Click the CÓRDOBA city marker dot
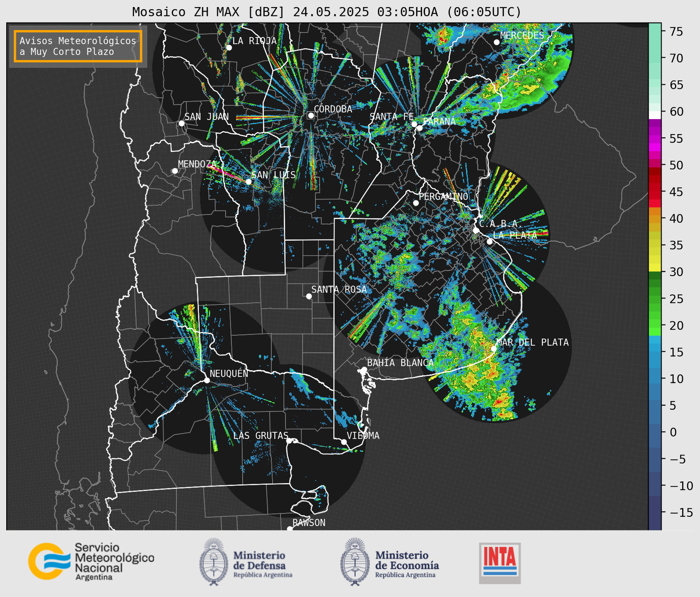Screen dimensions: 700x597 [311, 115]
